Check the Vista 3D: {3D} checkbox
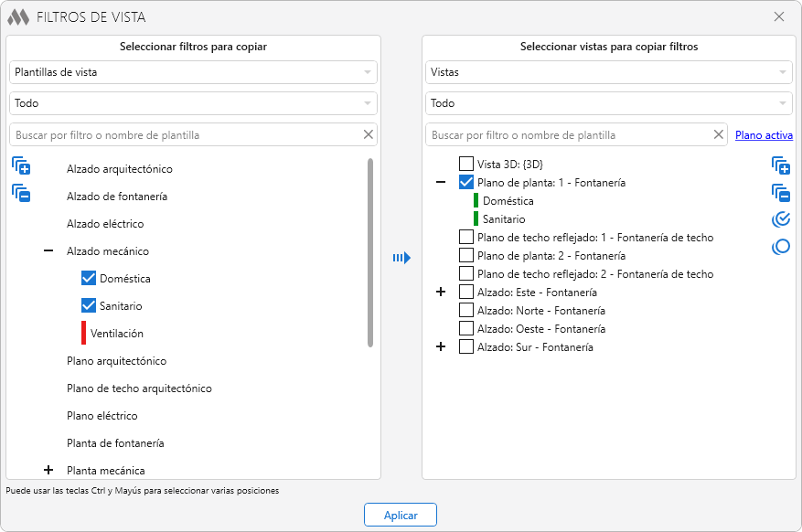Image resolution: width=802 pixels, height=532 pixels. pyautogui.click(x=466, y=165)
